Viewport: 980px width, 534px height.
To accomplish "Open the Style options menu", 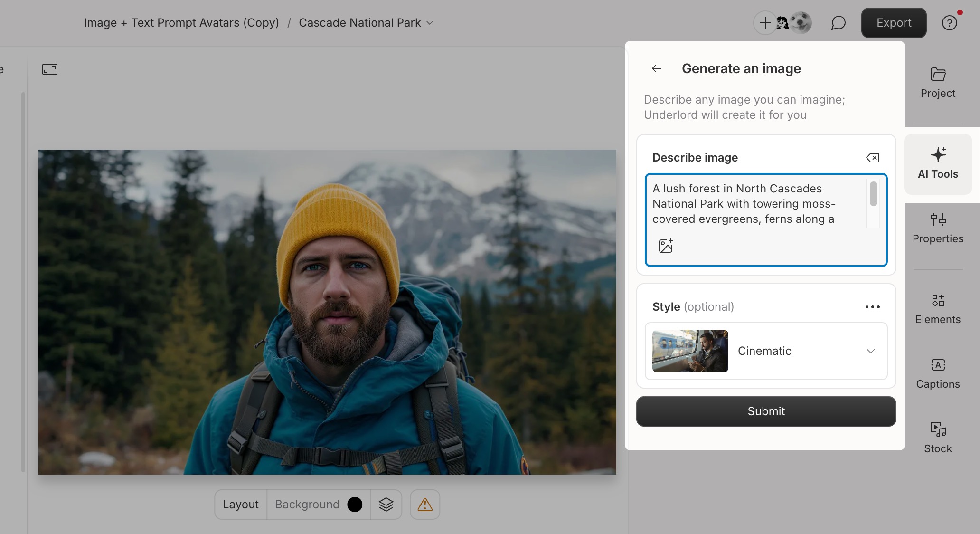I will pyautogui.click(x=872, y=306).
